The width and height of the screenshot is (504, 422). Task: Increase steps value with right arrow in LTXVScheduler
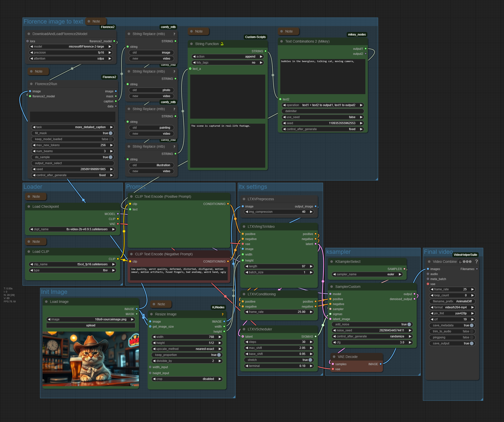pyautogui.click(x=311, y=342)
